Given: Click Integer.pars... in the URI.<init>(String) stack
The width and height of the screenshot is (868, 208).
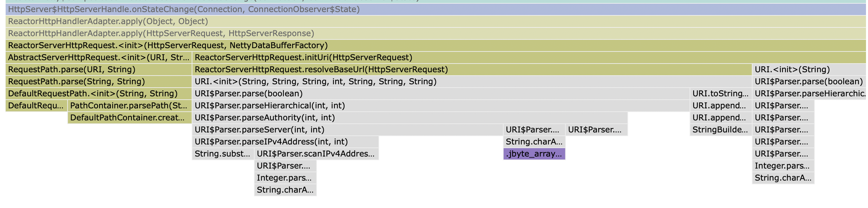Looking at the screenshot, I should click(x=783, y=166).
